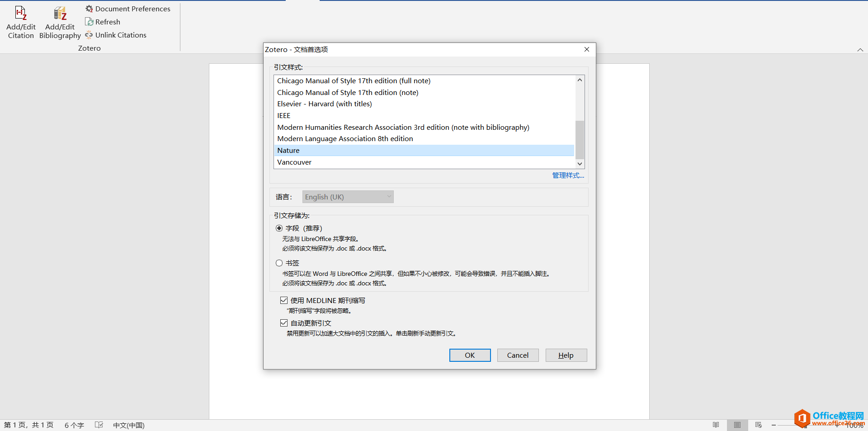
Task: Open the 管理样式... link
Action: coord(568,175)
